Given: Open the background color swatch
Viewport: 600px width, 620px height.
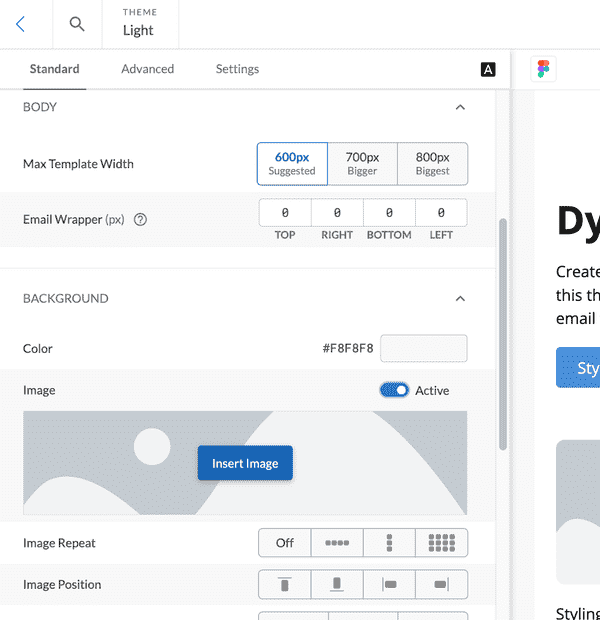Looking at the screenshot, I should tap(424, 348).
